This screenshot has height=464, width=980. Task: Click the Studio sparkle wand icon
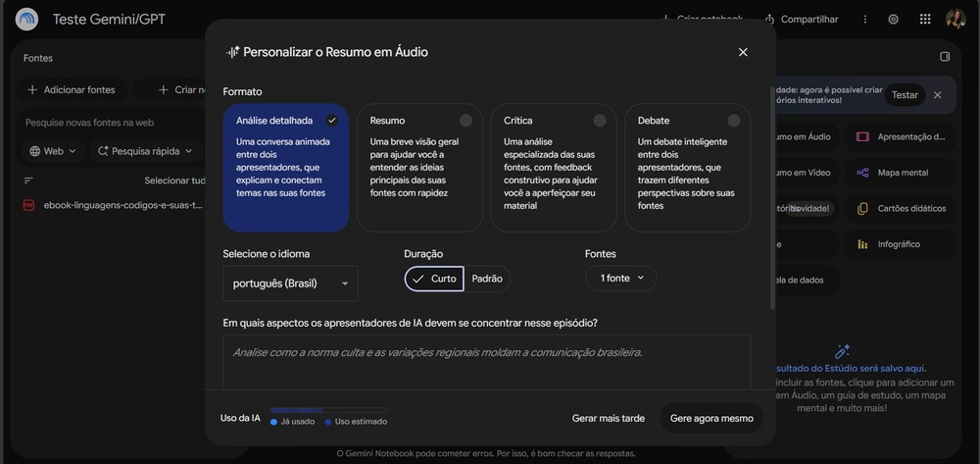842,351
